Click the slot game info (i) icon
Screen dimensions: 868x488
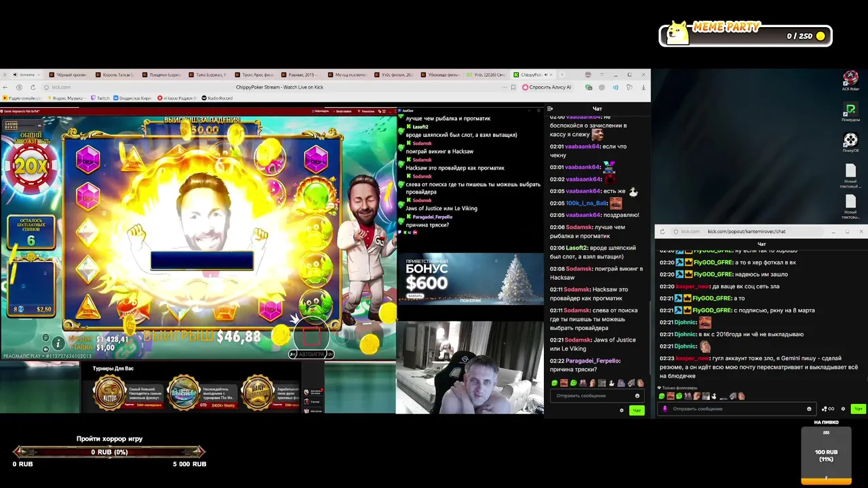(x=58, y=344)
